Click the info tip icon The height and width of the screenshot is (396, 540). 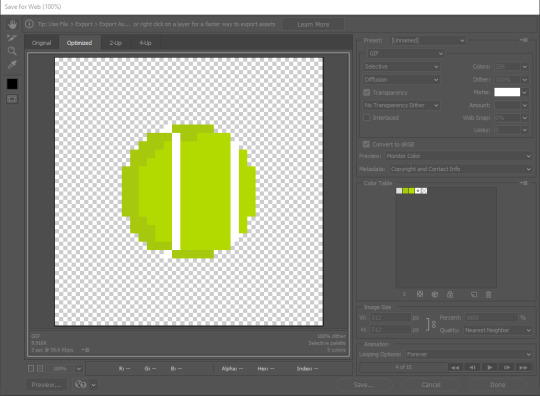(x=29, y=24)
